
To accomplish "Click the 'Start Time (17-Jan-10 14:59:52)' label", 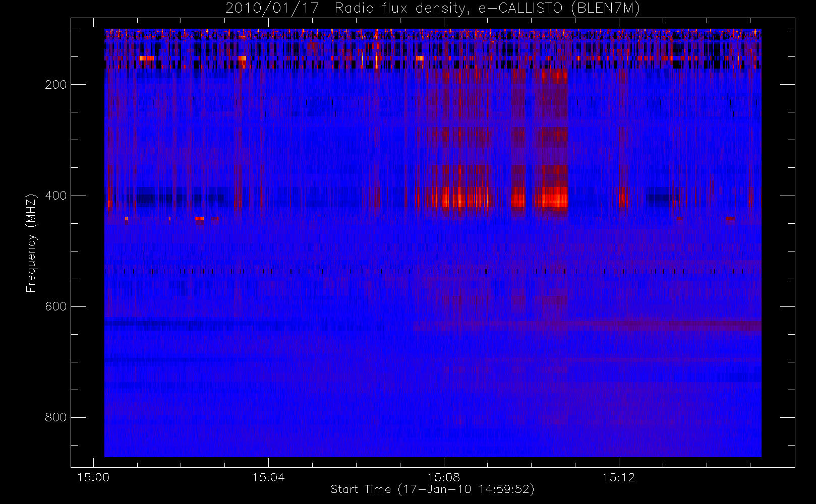I will click(x=433, y=489).
